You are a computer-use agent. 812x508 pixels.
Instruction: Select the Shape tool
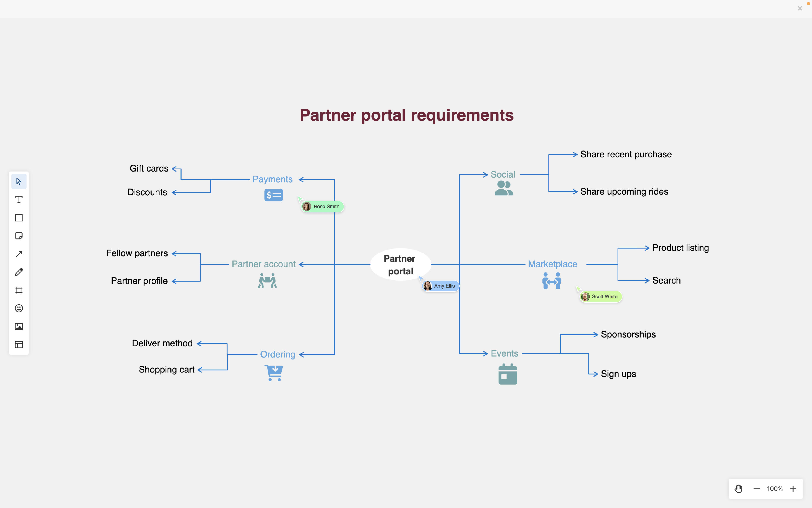coord(19,218)
